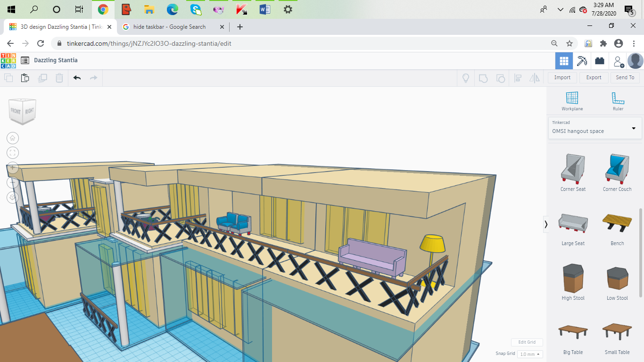Image resolution: width=644 pixels, height=362 pixels.
Task: Open Microsoft Word from the taskbar
Action: pyautogui.click(x=265, y=9)
